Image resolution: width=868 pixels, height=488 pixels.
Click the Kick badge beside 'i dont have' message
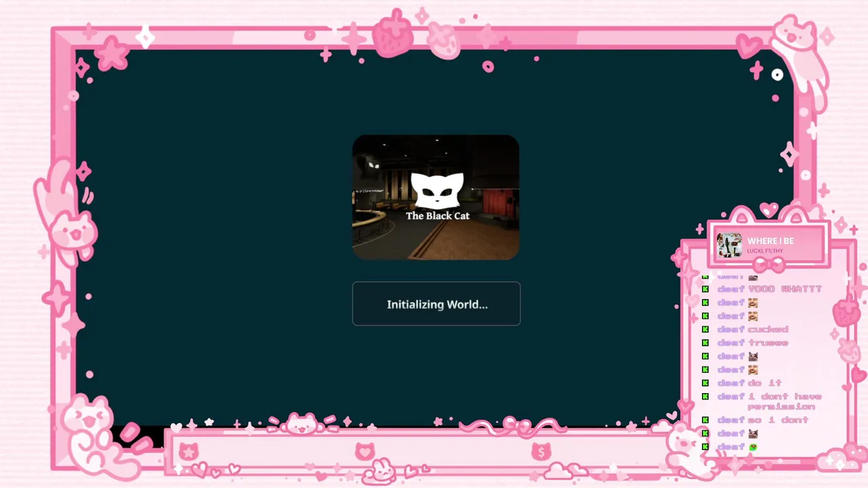coord(705,396)
